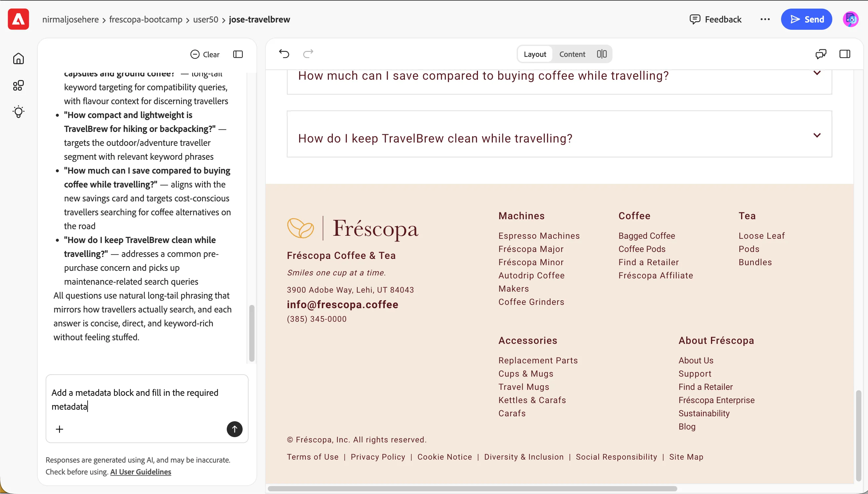
Task: Open Coffee Pods footer link
Action: [642, 249]
